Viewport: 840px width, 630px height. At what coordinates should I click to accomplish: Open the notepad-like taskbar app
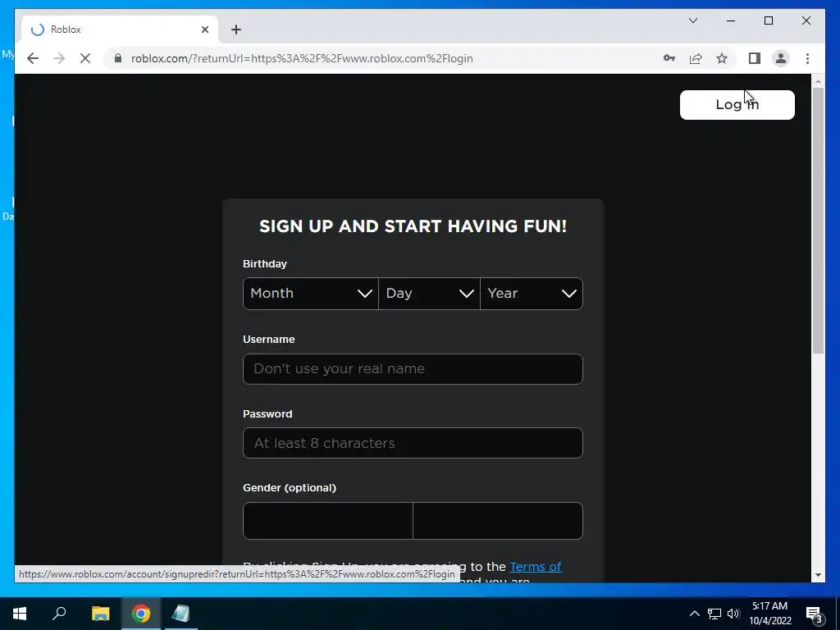181,614
